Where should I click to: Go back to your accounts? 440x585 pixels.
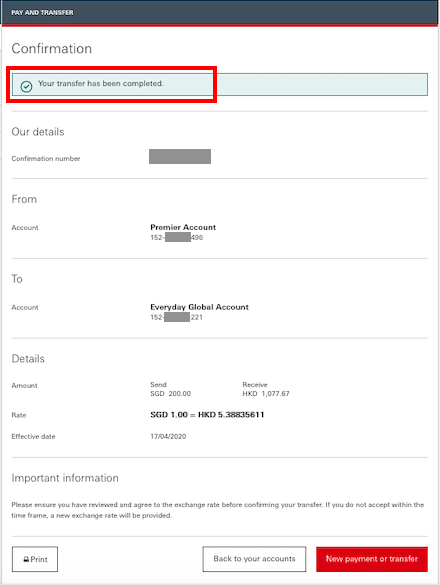pyautogui.click(x=254, y=559)
